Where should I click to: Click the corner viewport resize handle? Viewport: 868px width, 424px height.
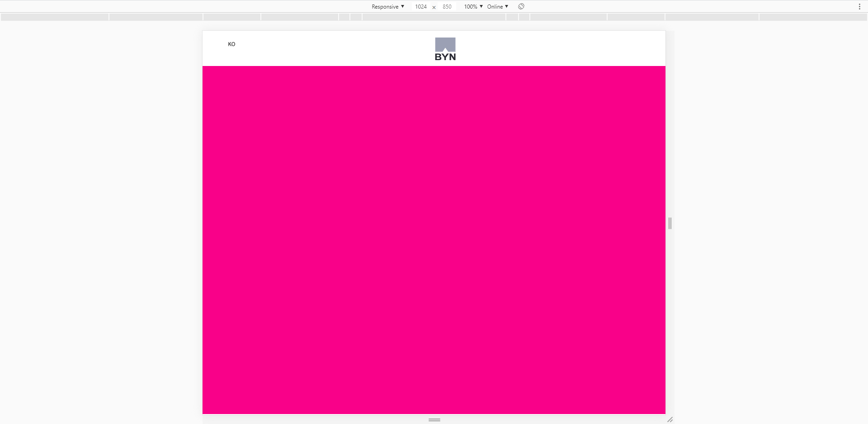tap(670, 419)
